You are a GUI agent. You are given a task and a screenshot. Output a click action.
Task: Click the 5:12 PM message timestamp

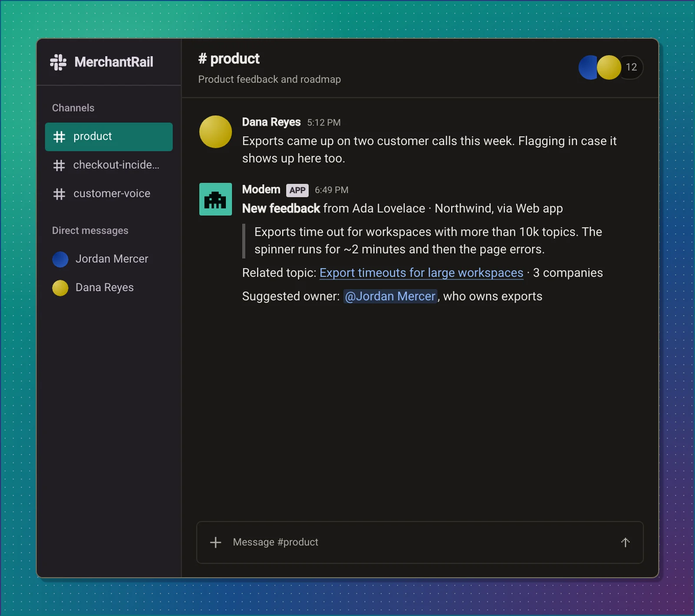[324, 122]
